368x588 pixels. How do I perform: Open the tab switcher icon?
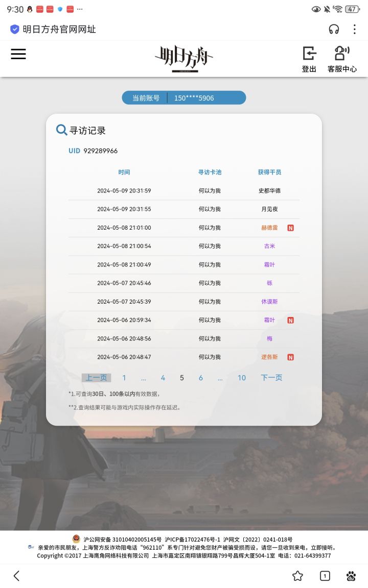pyautogui.click(x=325, y=576)
